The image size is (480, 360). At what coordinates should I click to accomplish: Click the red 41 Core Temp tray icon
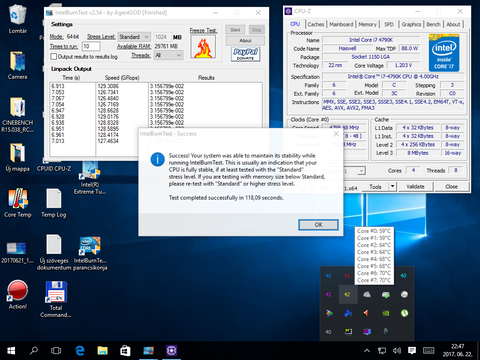pyautogui.click(x=347, y=276)
